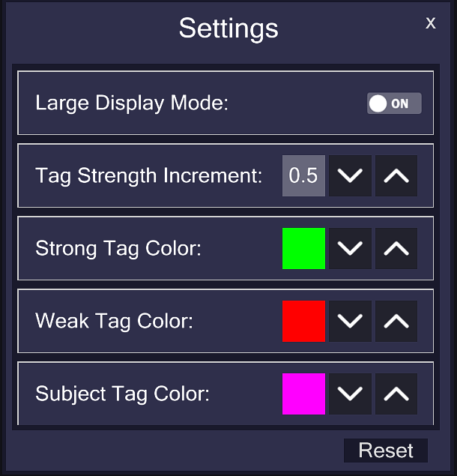Close the Settings dialog with the x
Image resolution: width=457 pixels, height=476 pixels.
tap(431, 23)
